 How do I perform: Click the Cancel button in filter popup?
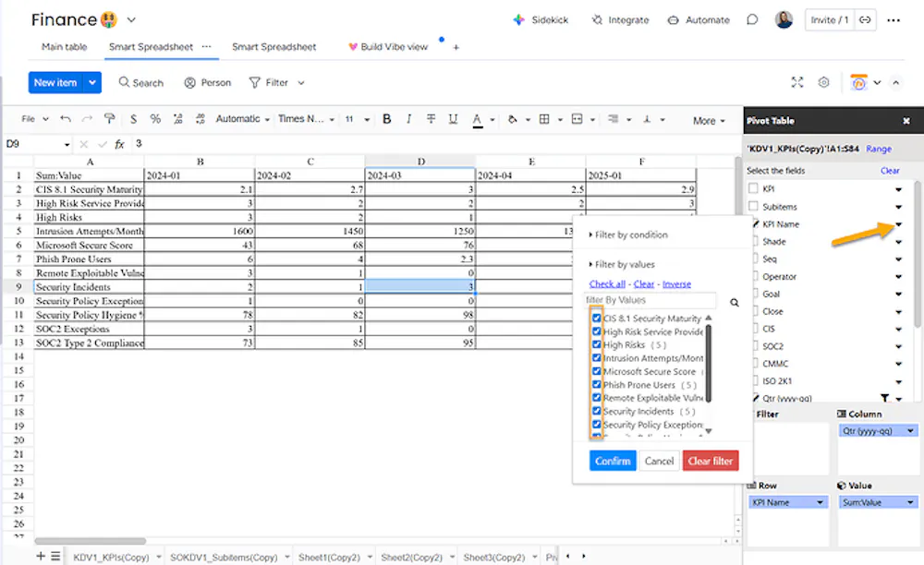click(x=659, y=461)
